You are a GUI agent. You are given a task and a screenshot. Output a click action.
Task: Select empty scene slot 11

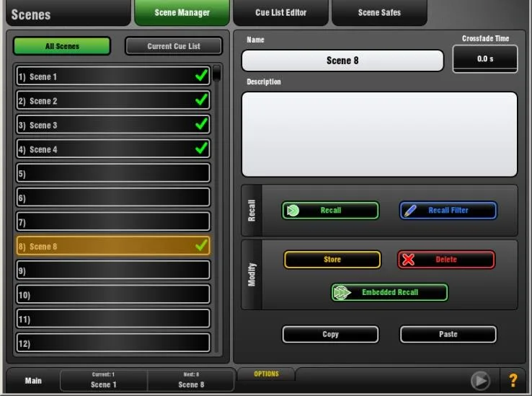pos(113,319)
